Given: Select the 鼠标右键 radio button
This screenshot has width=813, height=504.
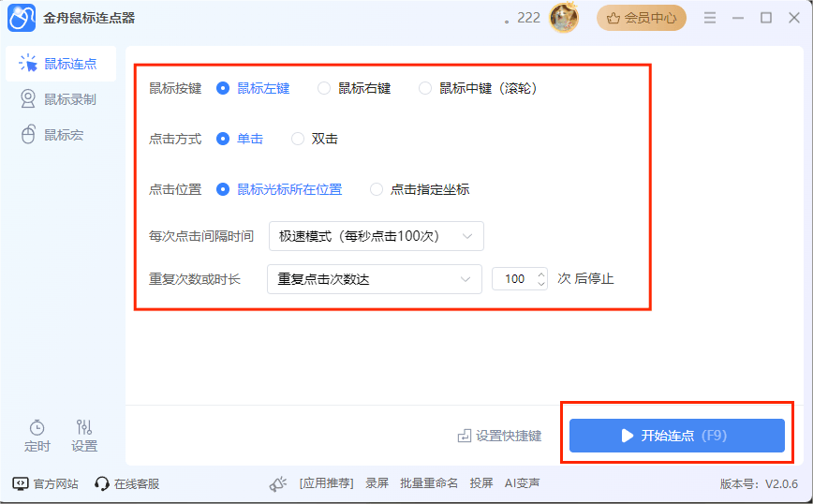Looking at the screenshot, I should click(x=323, y=88).
